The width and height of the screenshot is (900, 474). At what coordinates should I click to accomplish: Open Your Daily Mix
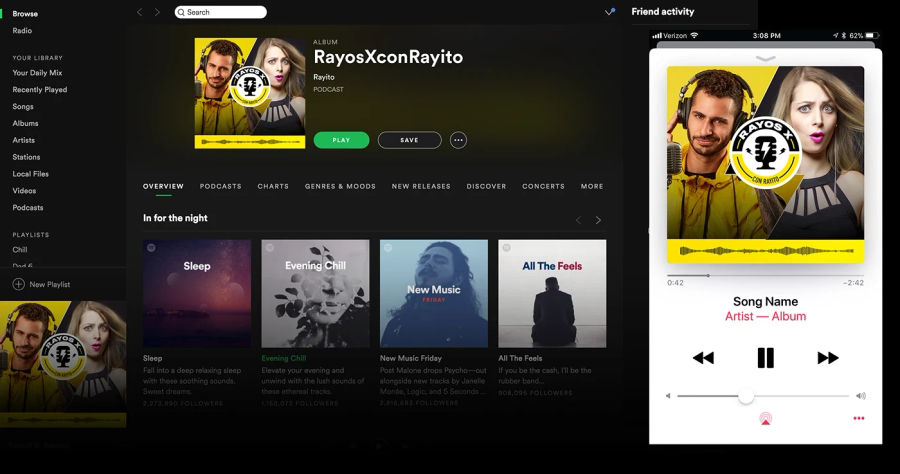pos(37,73)
